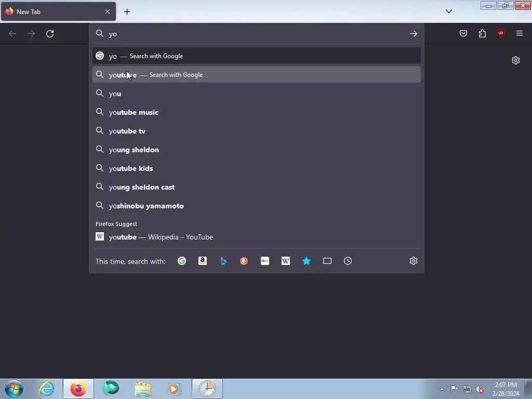This screenshot has height=399, width=532.
Task: Click the address bar containing 'yo'
Action: [x=257, y=34]
